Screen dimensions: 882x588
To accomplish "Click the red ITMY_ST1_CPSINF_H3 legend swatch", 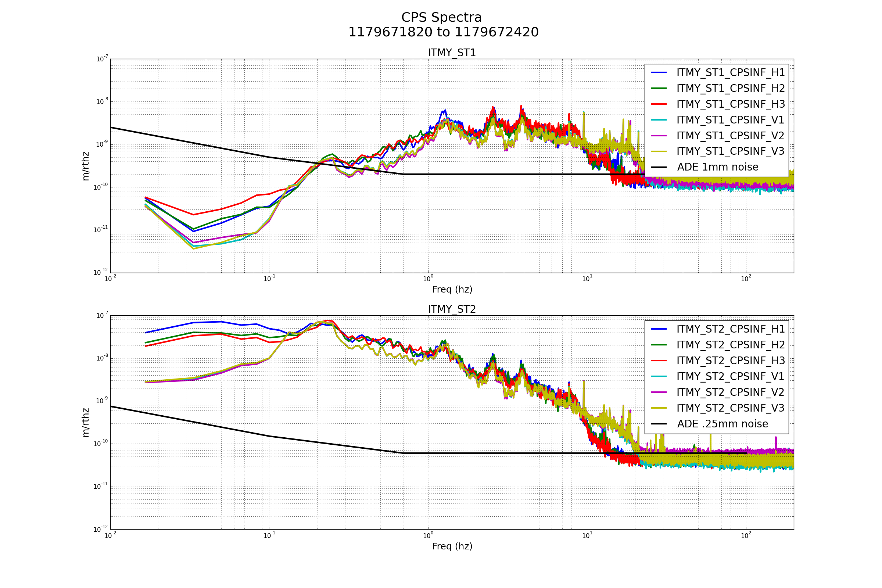I will click(659, 104).
